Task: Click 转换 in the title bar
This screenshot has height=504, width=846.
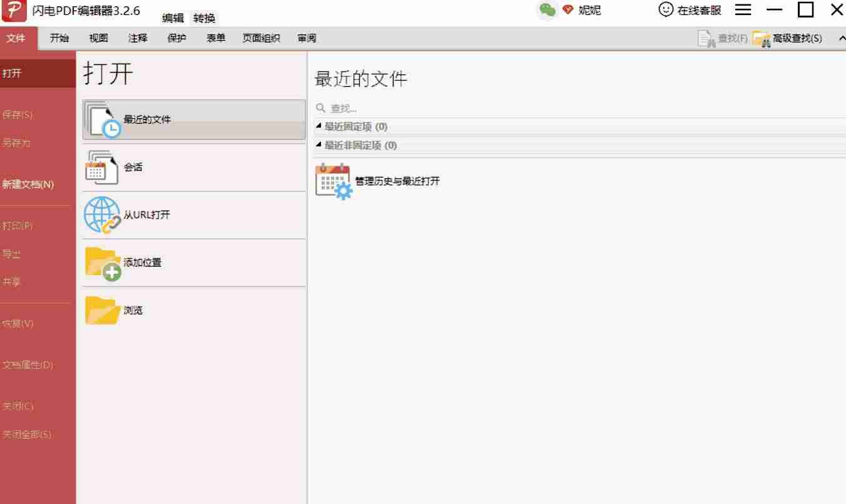Action: (x=204, y=18)
